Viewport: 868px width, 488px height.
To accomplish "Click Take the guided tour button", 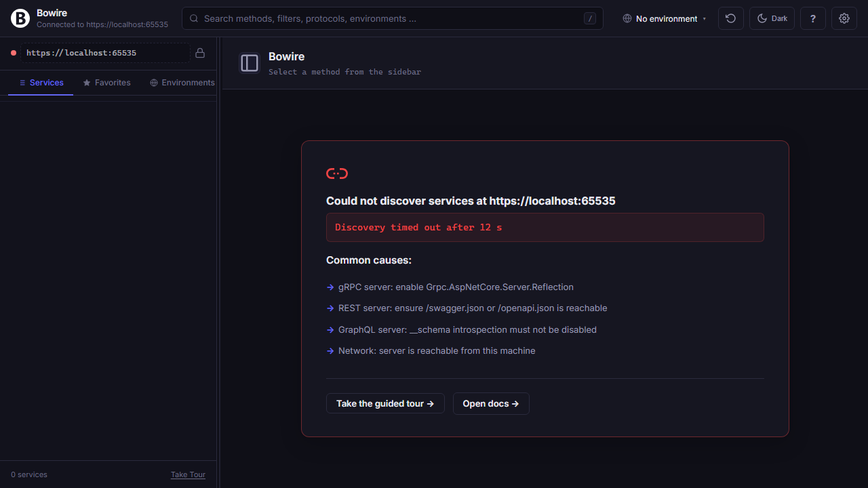I will 385,403.
